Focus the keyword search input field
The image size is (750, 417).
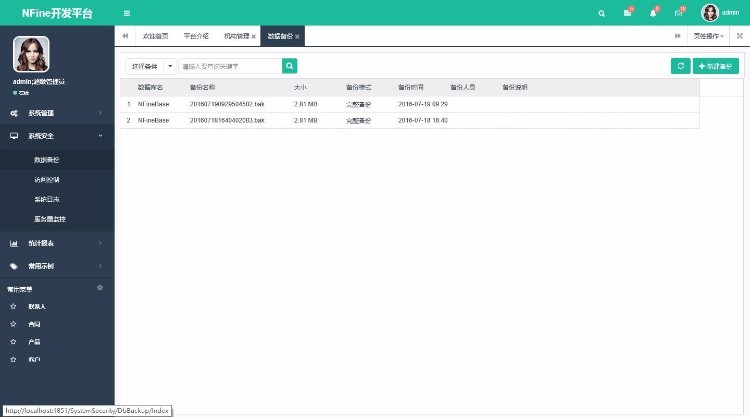click(x=230, y=66)
